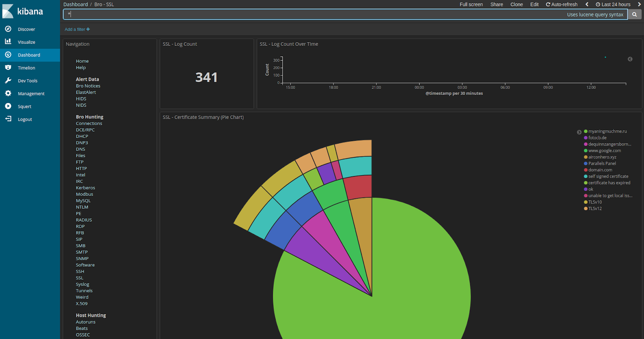Click the plus icon next to Add a filter
Screen dimensions: 644x339
(88, 29)
